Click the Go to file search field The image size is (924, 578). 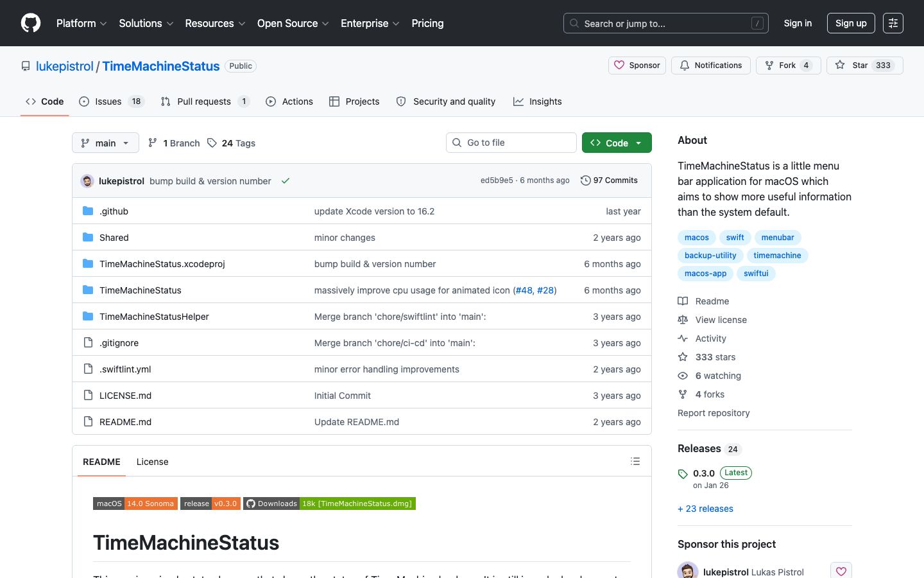point(511,143)
